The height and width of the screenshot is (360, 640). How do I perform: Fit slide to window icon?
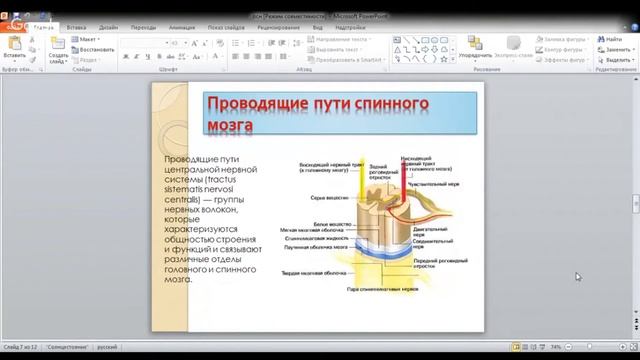(633, 347)
